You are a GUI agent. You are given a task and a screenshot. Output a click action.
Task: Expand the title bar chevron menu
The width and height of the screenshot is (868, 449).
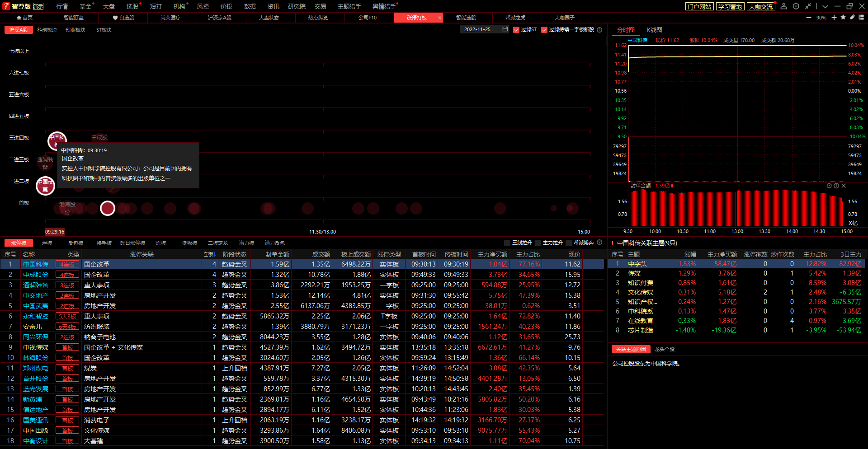pos(826,6)
